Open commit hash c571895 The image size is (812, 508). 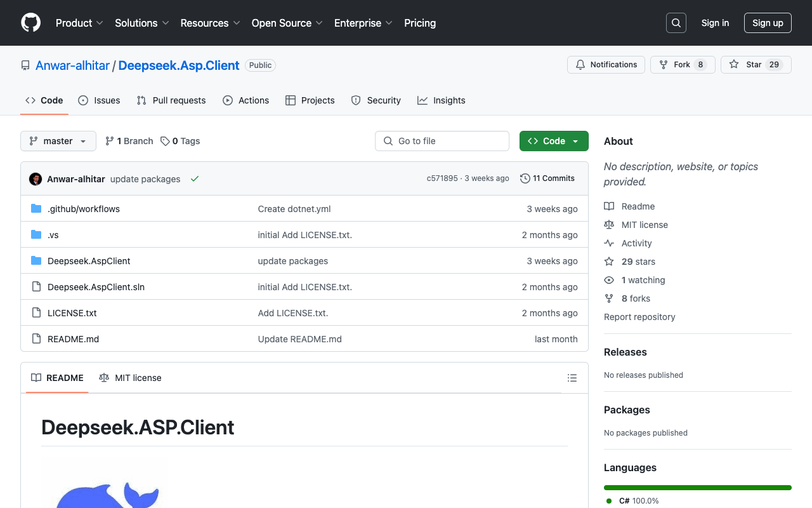click(442, 178)
